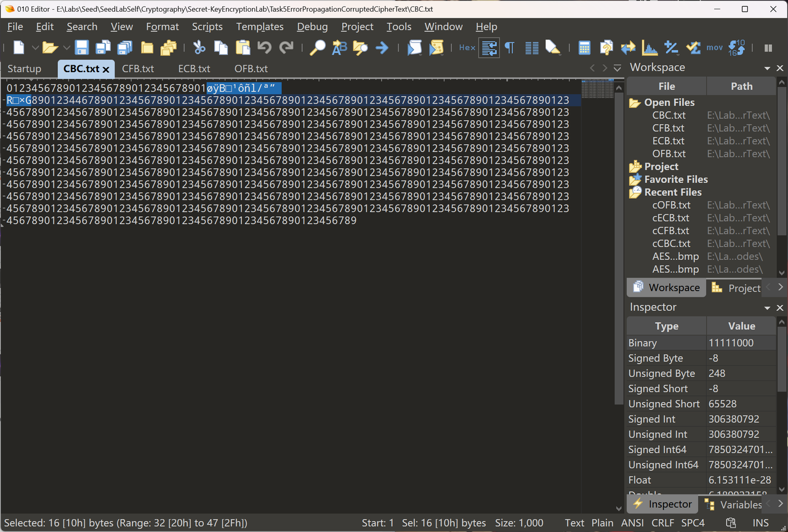Click the Run Template icon

[436, 47]
